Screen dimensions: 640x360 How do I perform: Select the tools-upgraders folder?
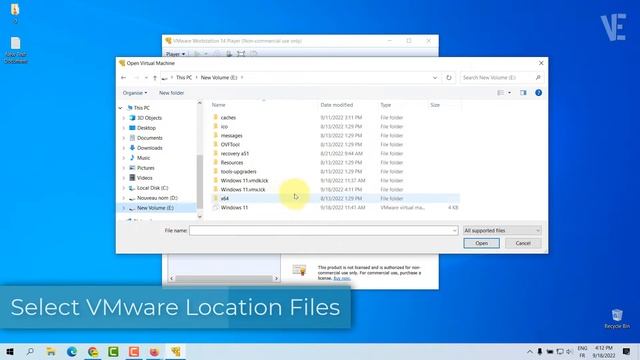(238, 171)
